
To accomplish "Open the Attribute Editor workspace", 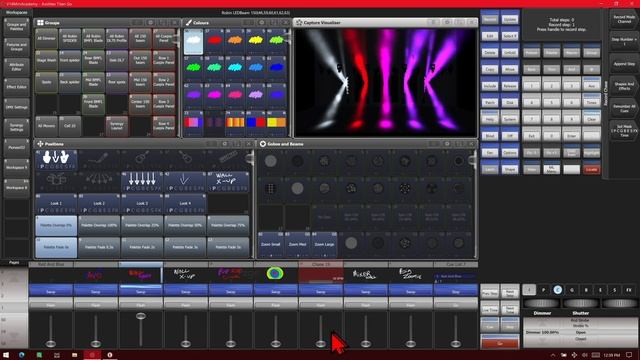I will pyautogui.click(x=16, y=67).
